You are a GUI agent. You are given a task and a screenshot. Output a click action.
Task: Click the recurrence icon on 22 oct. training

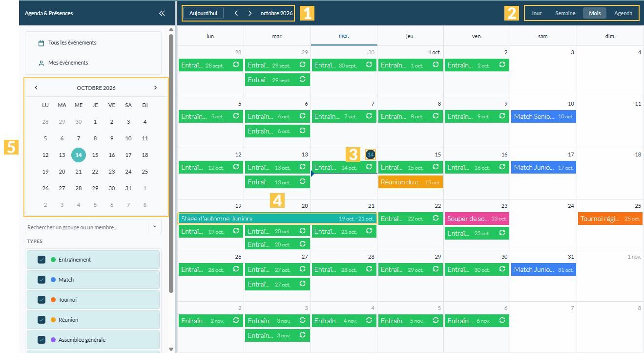[x=436, y=219]
